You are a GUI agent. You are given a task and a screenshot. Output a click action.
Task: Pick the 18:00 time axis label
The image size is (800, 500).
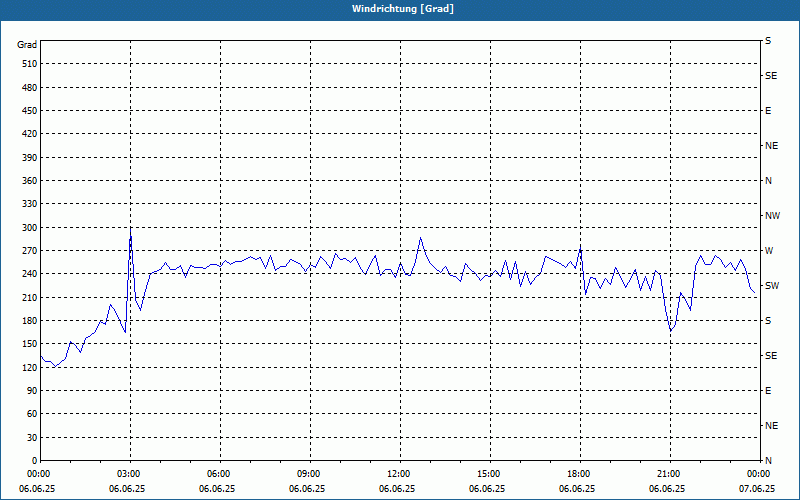point(578,474)
